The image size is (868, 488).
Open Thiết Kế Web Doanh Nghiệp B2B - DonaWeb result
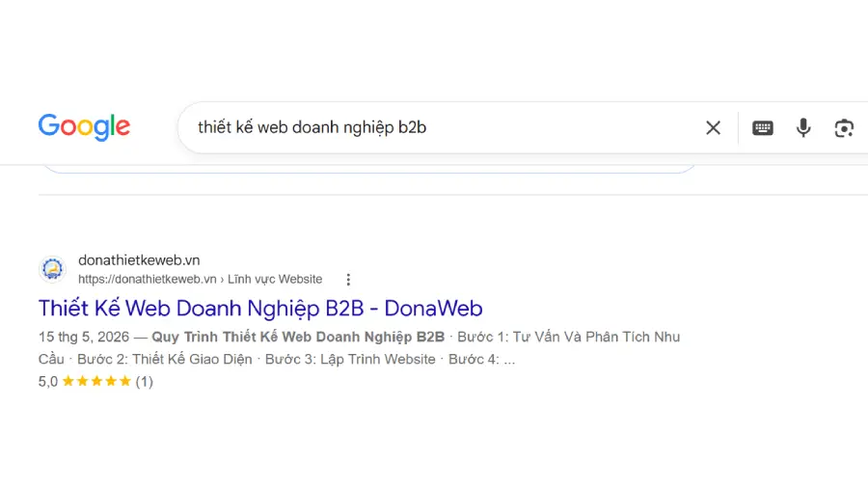260,309
